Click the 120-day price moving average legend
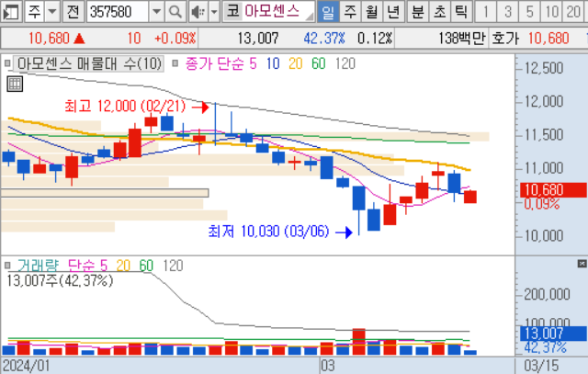Image resolution: width=588 pixels, height=374 pixels. pyautogui.click(x=345, y=63)
